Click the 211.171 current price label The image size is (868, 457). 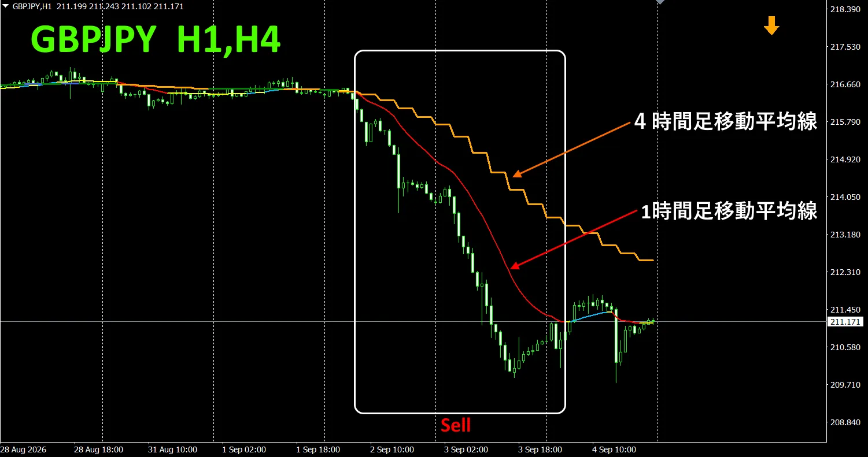(844, 322)
